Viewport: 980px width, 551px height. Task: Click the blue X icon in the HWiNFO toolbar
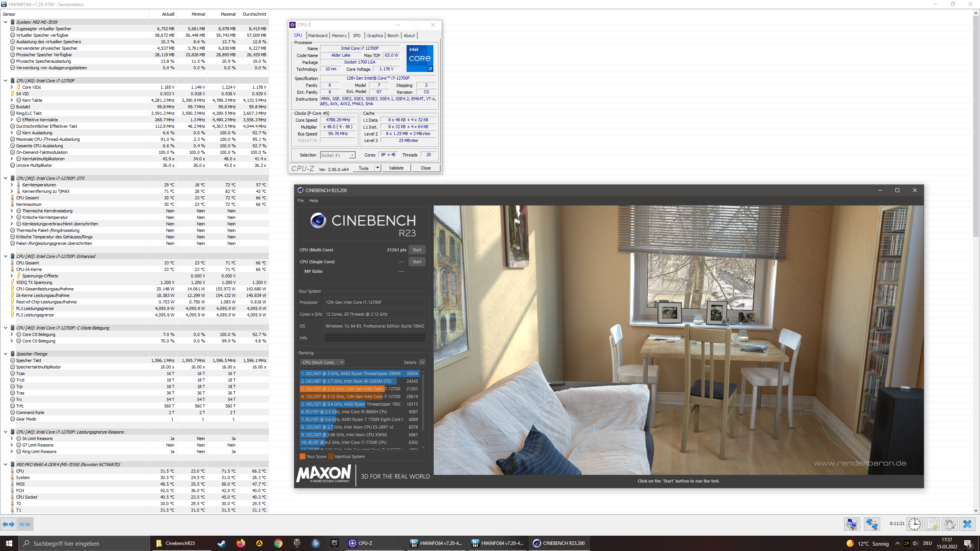967,524
